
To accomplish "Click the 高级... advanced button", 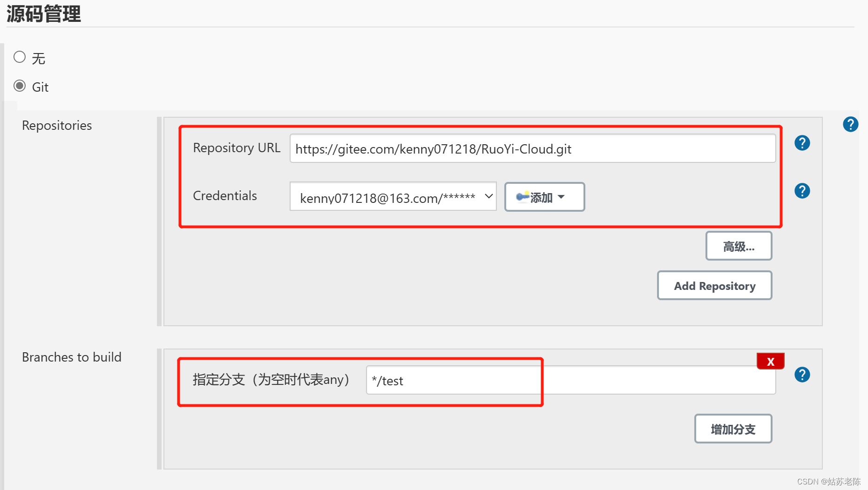I will click(739, 246).
